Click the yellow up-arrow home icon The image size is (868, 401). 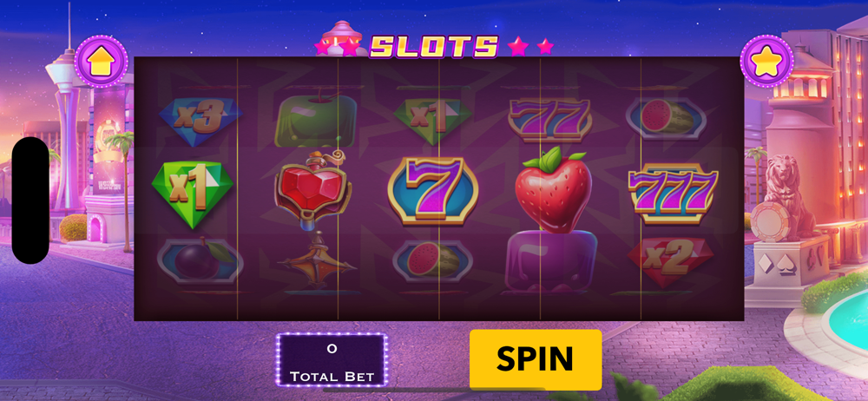101,62
